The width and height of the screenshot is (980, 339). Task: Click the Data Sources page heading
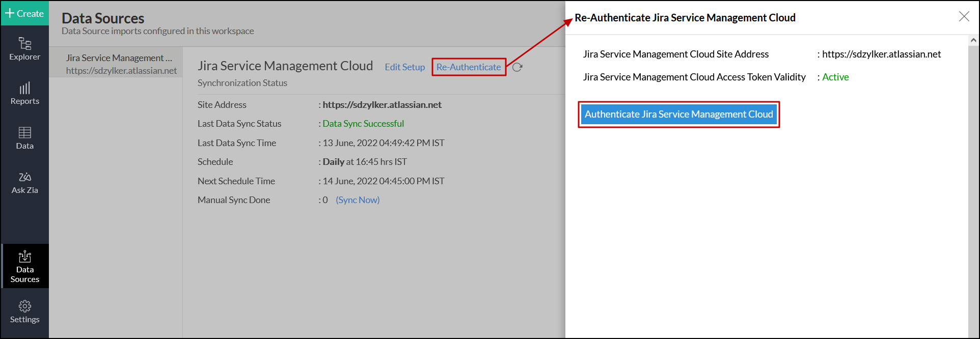pyautogui.click(x=103, y=18)
